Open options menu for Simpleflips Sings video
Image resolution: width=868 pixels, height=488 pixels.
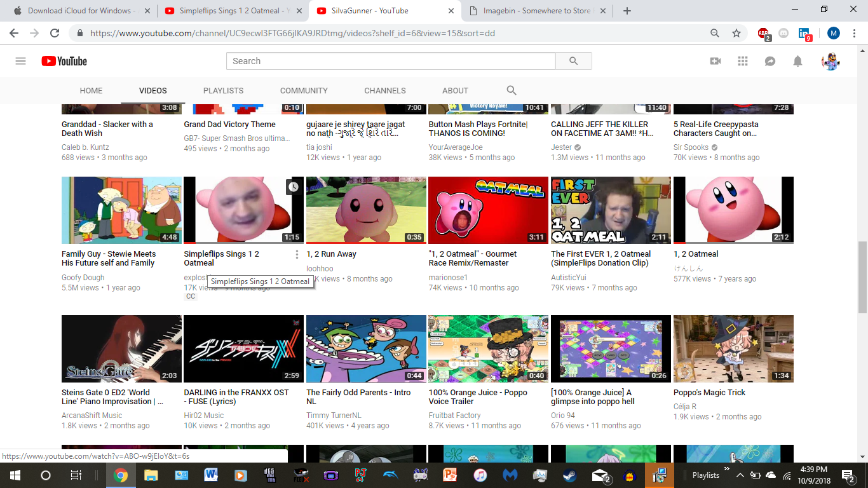[297, 254]
